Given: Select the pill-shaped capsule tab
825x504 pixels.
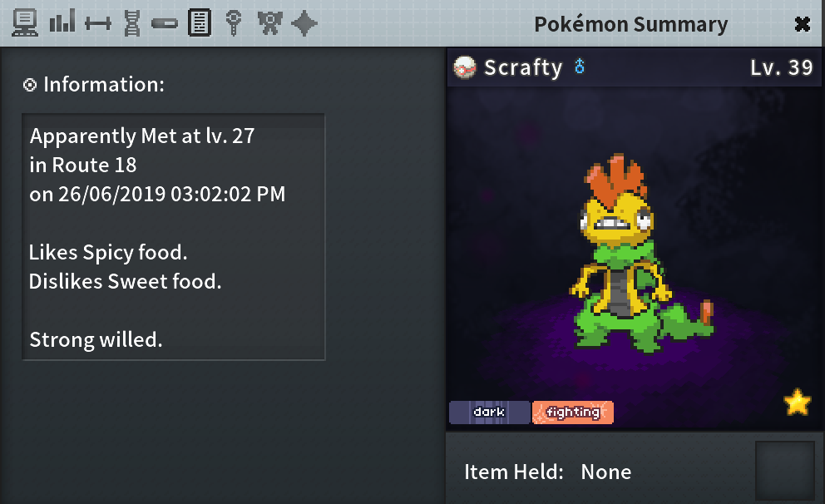Looking at the screenshot, I should coord(165,23).
